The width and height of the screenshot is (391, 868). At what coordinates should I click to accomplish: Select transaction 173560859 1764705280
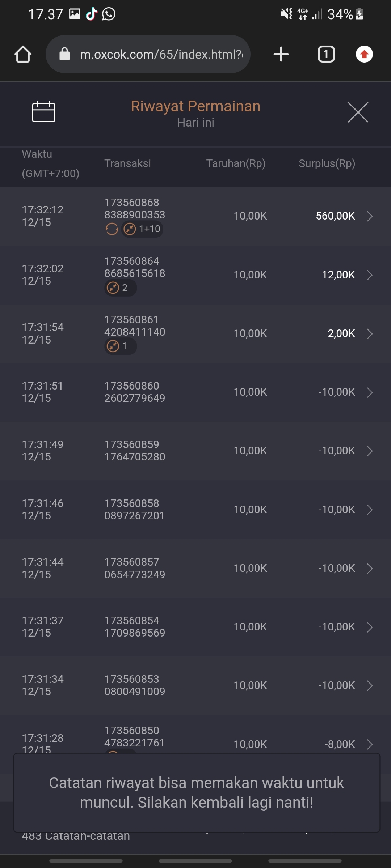[x=135, y=451]
